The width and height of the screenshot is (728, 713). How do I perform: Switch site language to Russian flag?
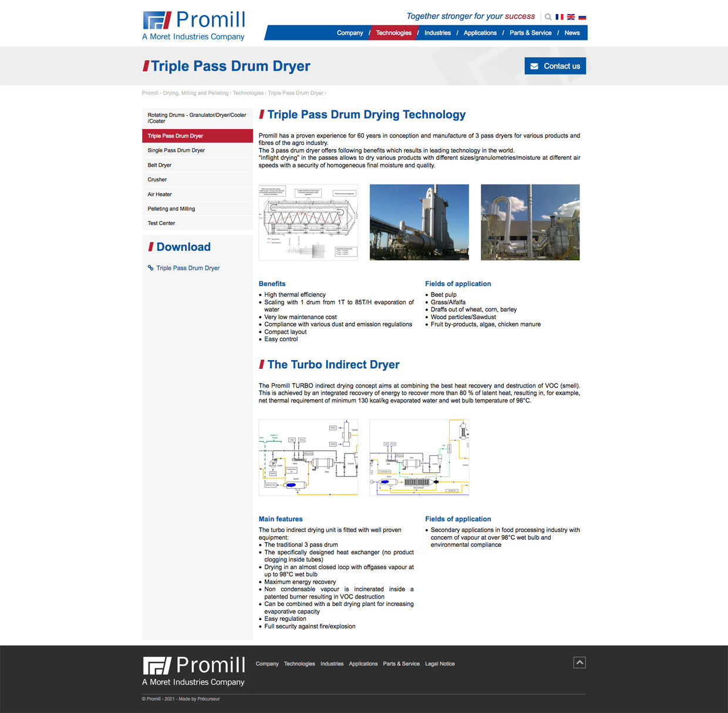coord(582,16)
